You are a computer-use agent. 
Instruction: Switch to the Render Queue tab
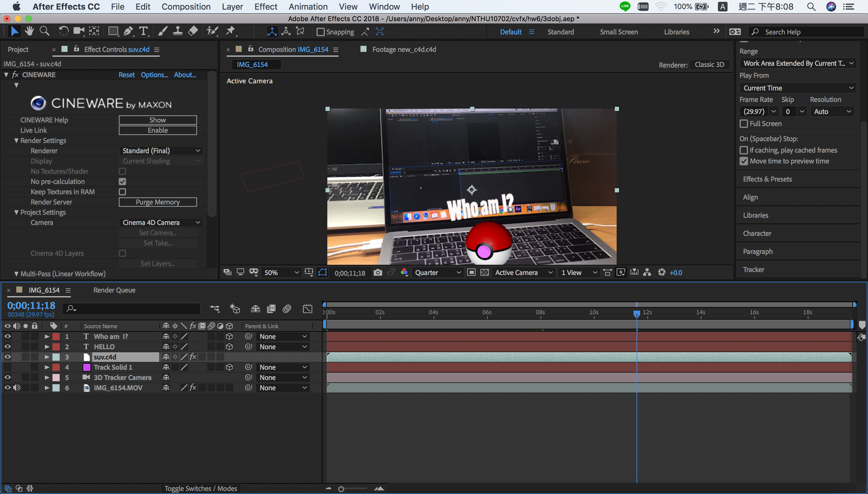(114, 290)
